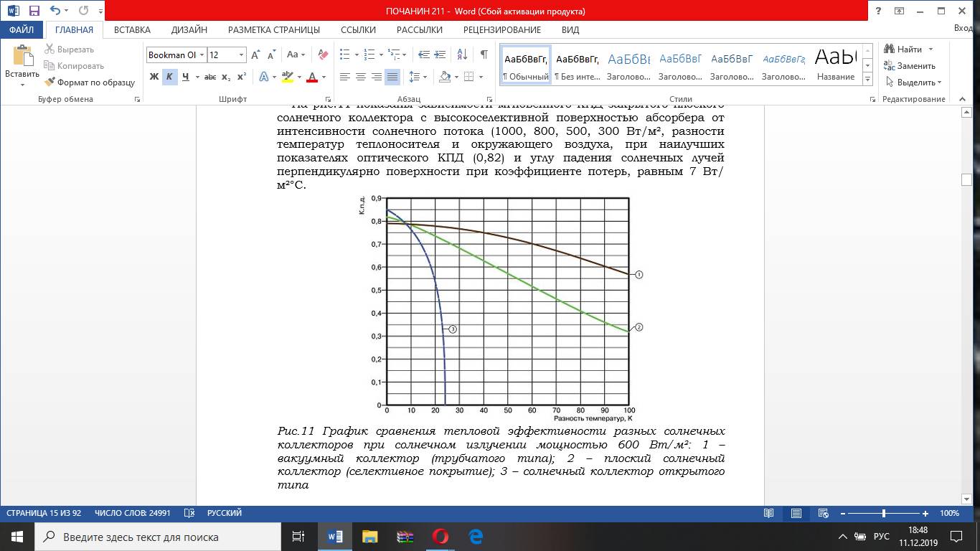Viewport: 980px width, 551px height.
Task: Toggle Justify alignment
Action: pyautogui.click(x=392, y=77)
